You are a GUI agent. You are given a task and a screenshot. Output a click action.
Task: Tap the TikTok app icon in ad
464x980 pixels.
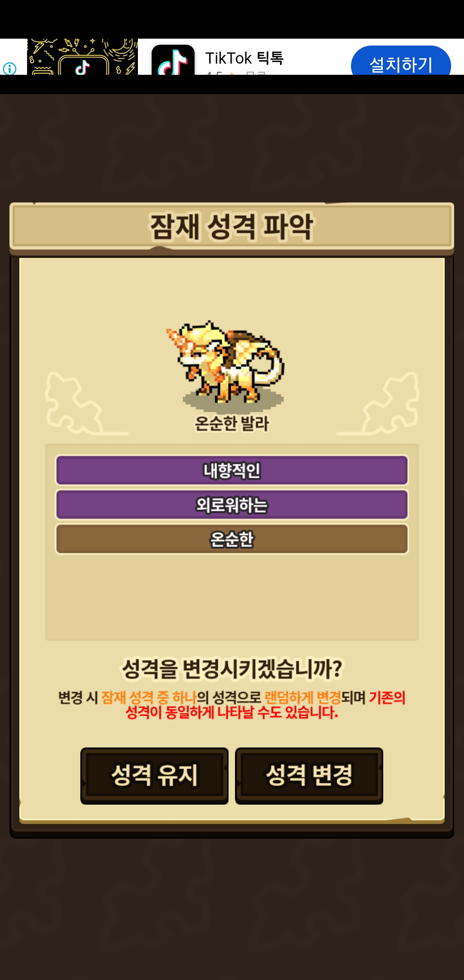[173, 60]
